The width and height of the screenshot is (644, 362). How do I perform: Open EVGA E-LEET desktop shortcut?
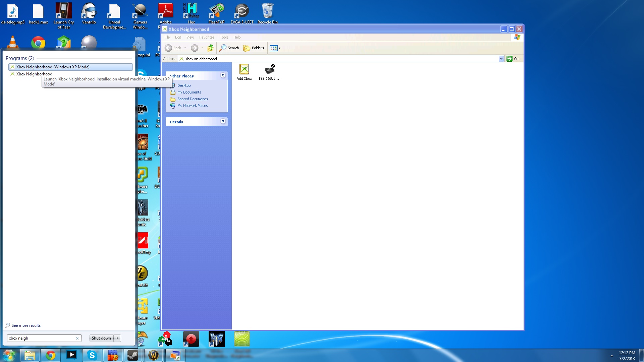pos(242,13)
